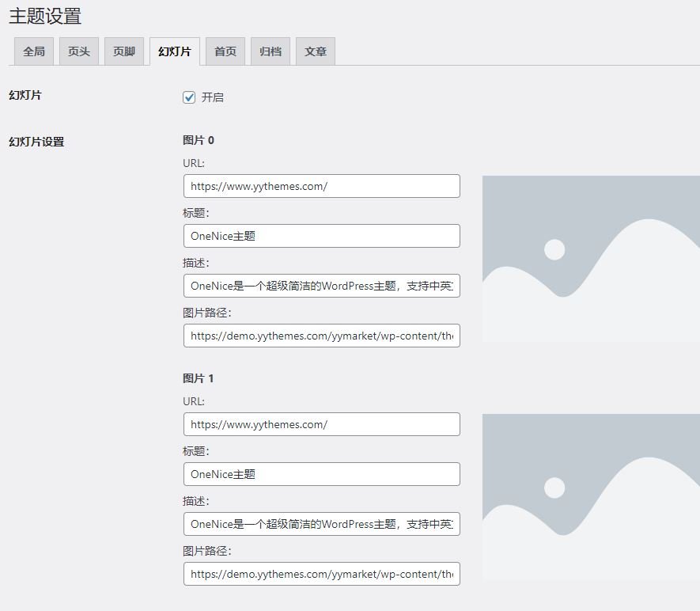Image resolution: width=700 pixels, height=611 pixels.
Task: Click the 描述 input under 图片 1
Action: point(321,524)
